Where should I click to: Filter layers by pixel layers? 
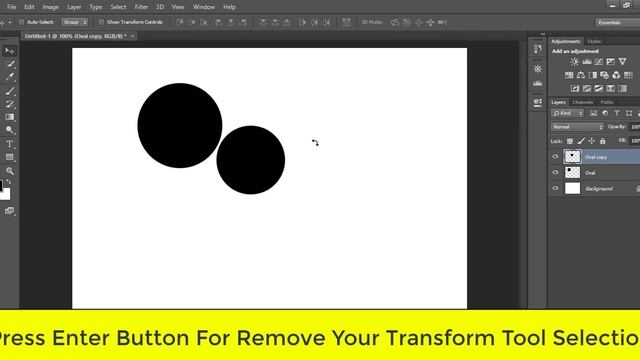(x=593, y=113)
